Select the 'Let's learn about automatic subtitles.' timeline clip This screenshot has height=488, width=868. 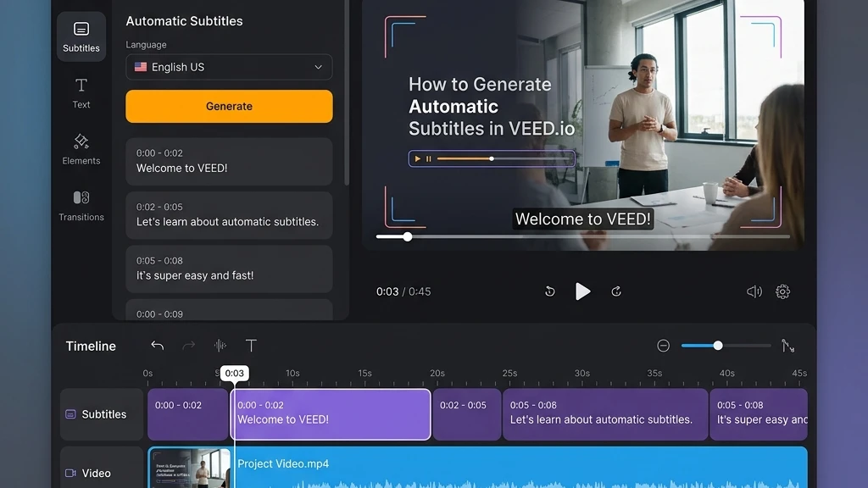605,414
